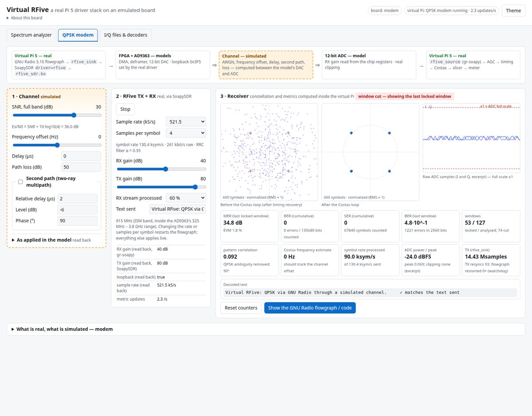
Task: Click the 'board: modem' status pill
Action: pyautogui.click(x=385, y=11)
